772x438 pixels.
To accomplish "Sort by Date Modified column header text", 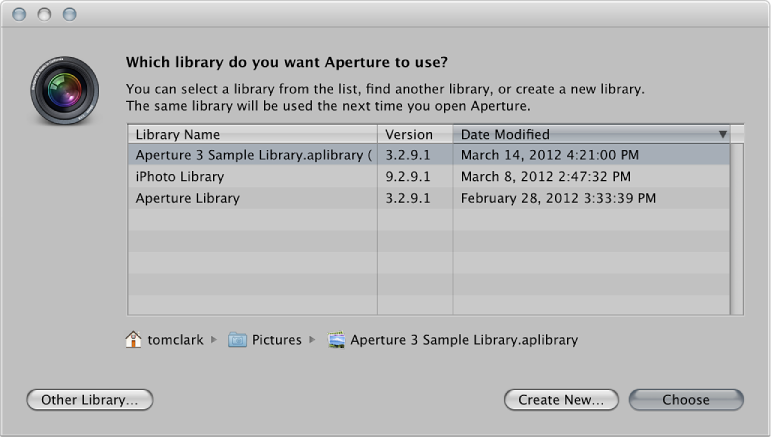I will point(505,134).
